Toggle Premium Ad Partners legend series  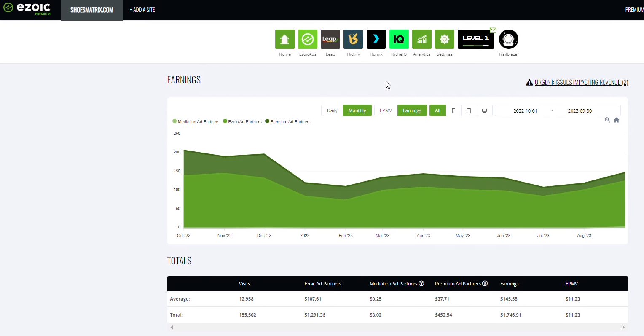pos(288,121)
